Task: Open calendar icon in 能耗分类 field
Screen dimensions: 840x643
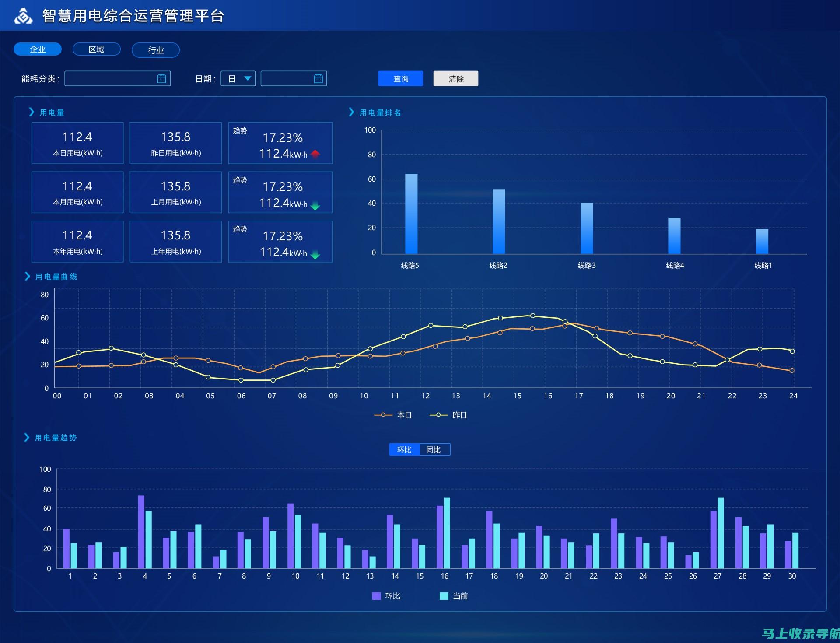Action: 161,79
